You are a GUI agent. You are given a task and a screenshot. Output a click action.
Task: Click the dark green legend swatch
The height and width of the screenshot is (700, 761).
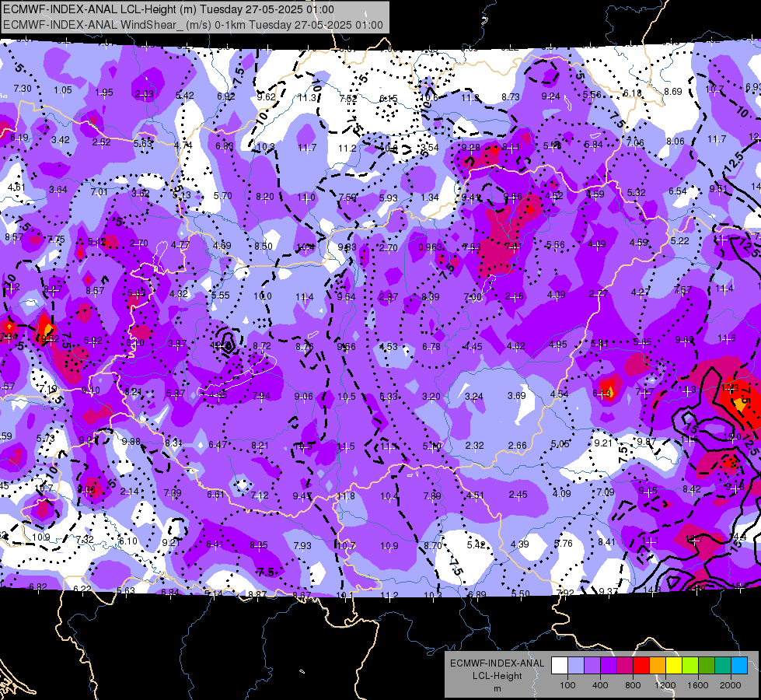(706, 666)
